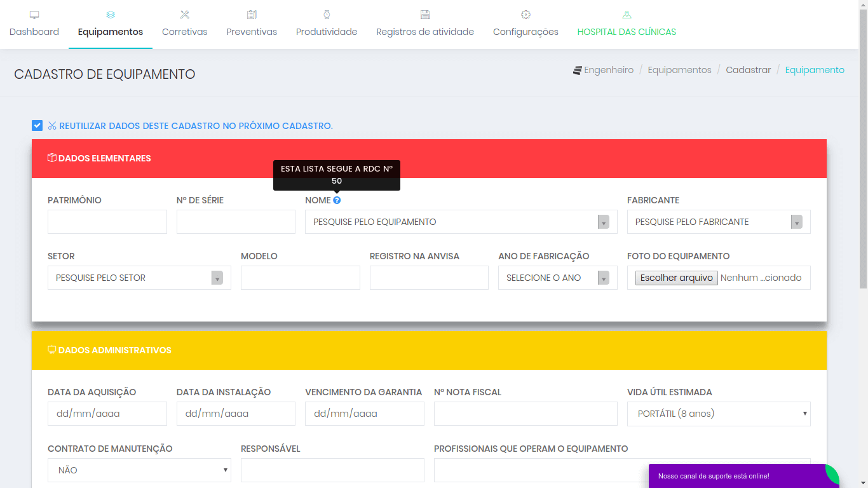Click the Engenheiro breadcrumb link

point(609,70)
